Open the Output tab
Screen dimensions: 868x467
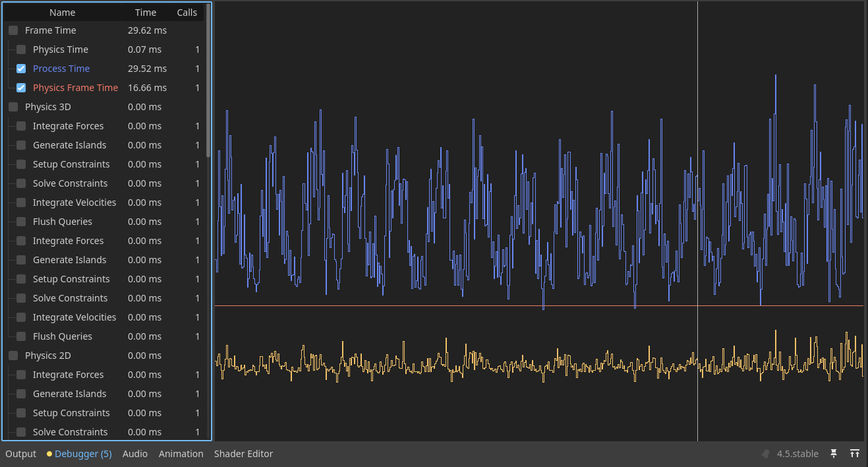click(x=21, y=454)
